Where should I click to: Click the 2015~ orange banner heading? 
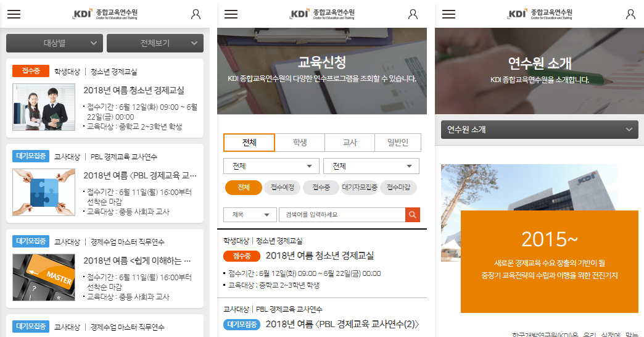click(549, 239)
